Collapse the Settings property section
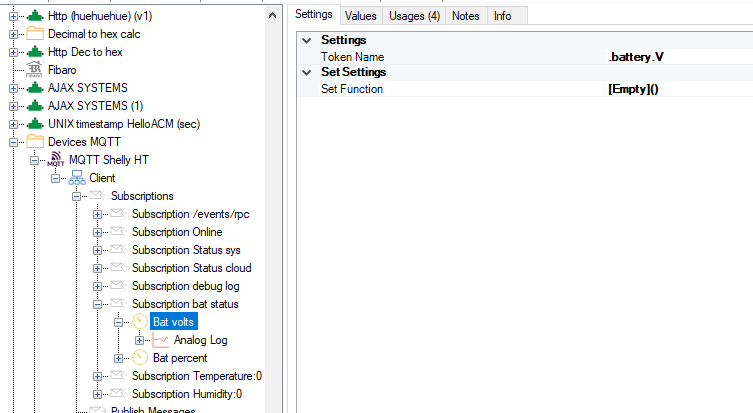753x413 pixels. pos(306,40)
